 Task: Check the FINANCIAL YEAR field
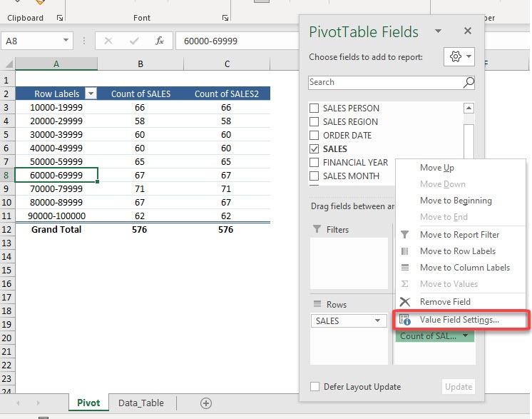click(314, 162)
